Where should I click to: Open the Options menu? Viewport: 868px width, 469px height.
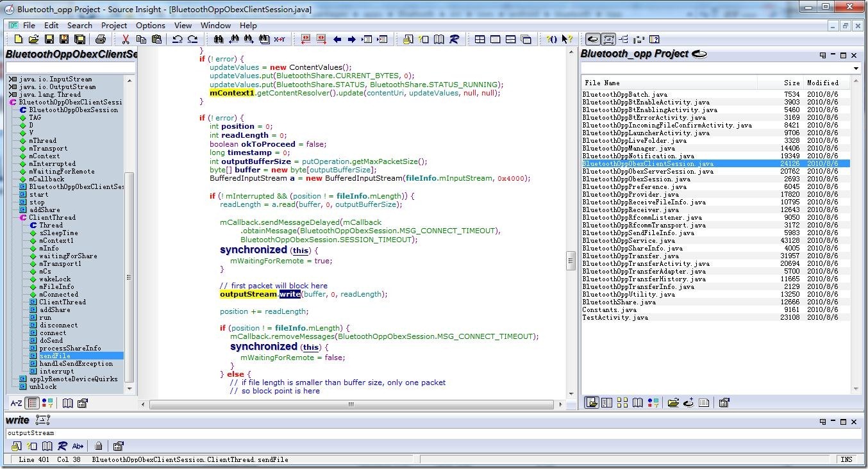pos(151,26)
